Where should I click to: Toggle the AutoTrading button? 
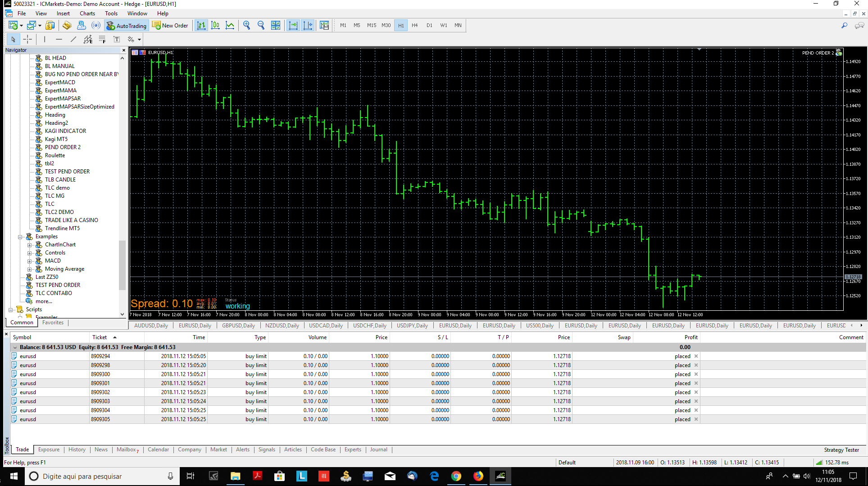(x=127, y=26)
